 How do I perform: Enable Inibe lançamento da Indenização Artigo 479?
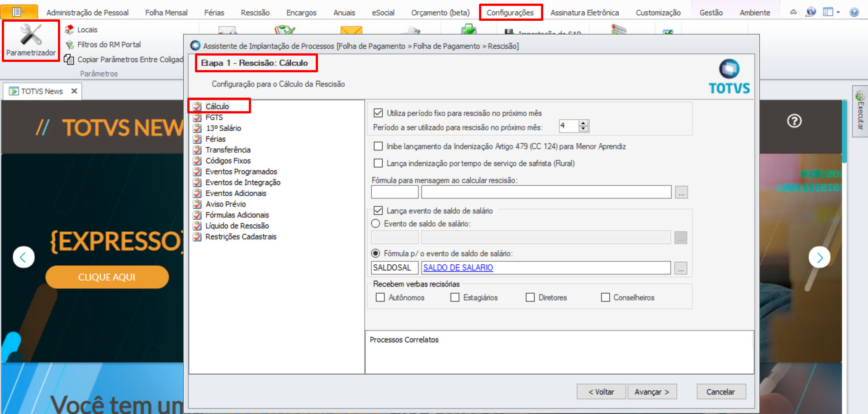pos(378,146)
